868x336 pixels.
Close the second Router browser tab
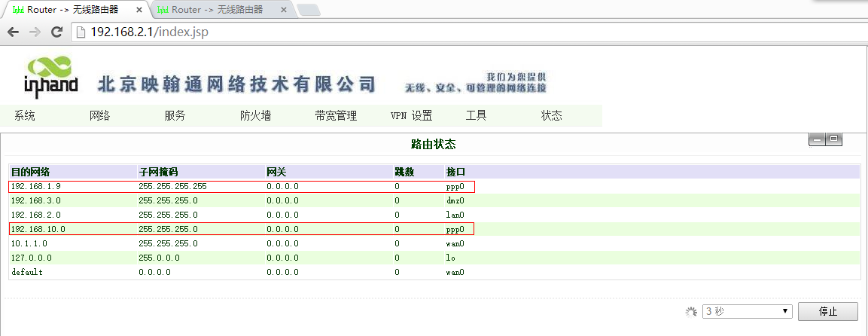click(283, 10)
